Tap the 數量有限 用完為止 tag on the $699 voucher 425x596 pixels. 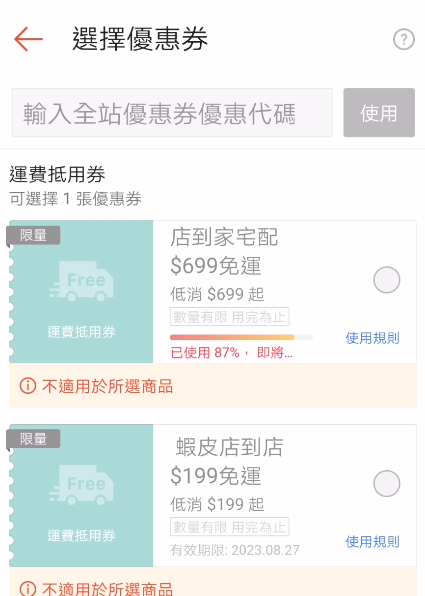(x=230, y=317)
